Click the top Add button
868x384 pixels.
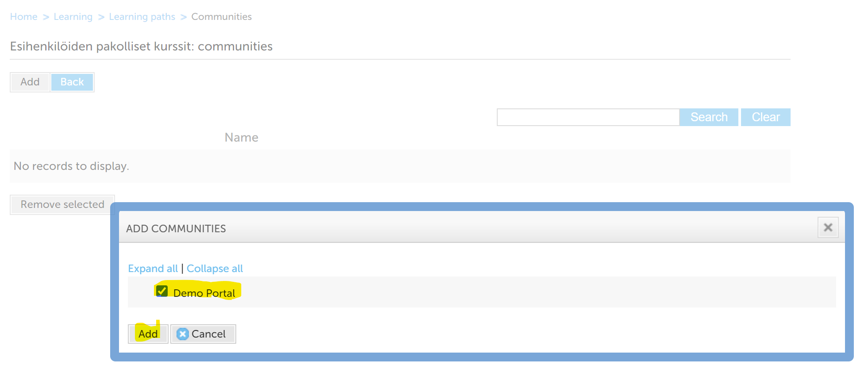point(30,82)
